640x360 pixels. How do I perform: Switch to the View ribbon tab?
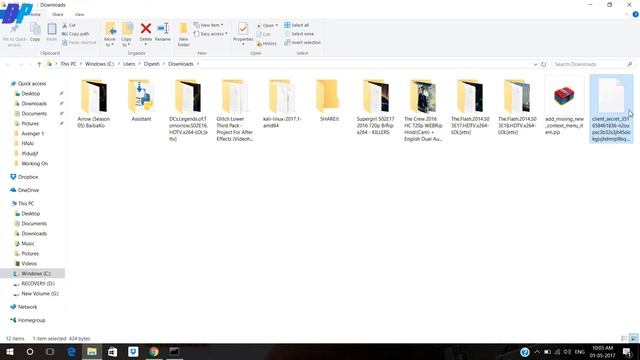click(79, 14)
